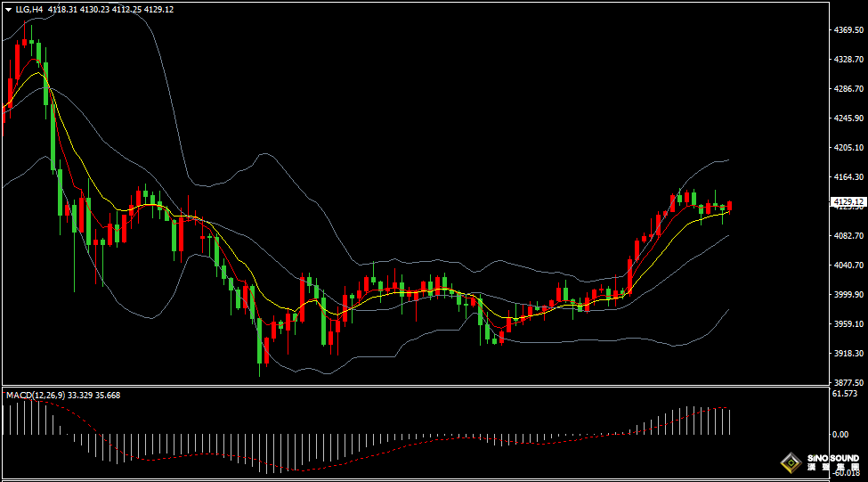The image size is (868, 482).
Task: Click the 3918.30 price axis label
Action: pos(848,354)
